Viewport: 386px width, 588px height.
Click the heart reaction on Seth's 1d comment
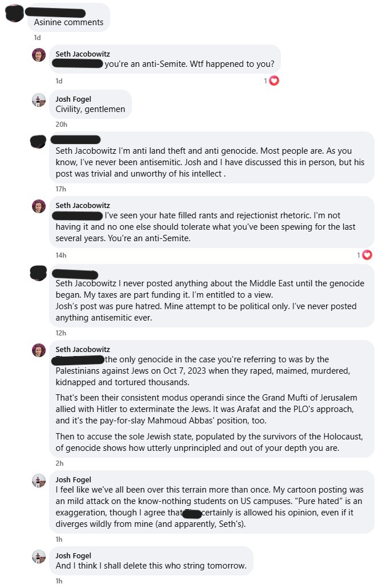pyautogui.click(x=274, y=81)
